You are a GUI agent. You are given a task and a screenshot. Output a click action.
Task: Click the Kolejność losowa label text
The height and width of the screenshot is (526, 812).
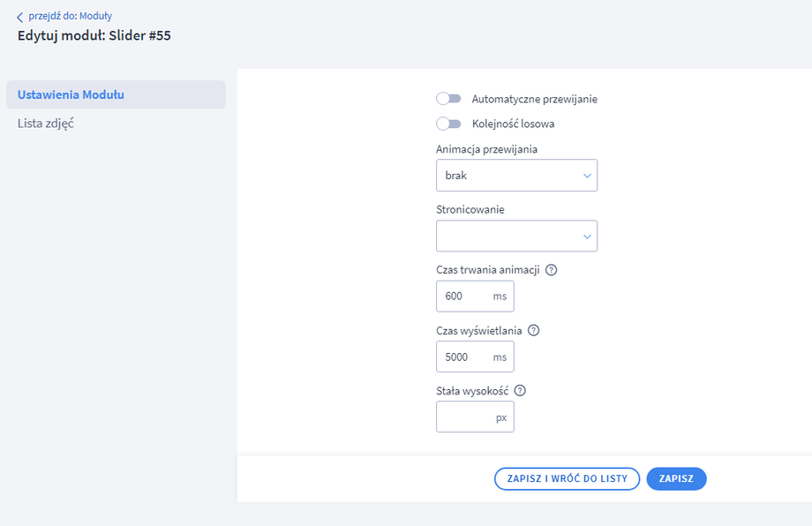[513, 124]
